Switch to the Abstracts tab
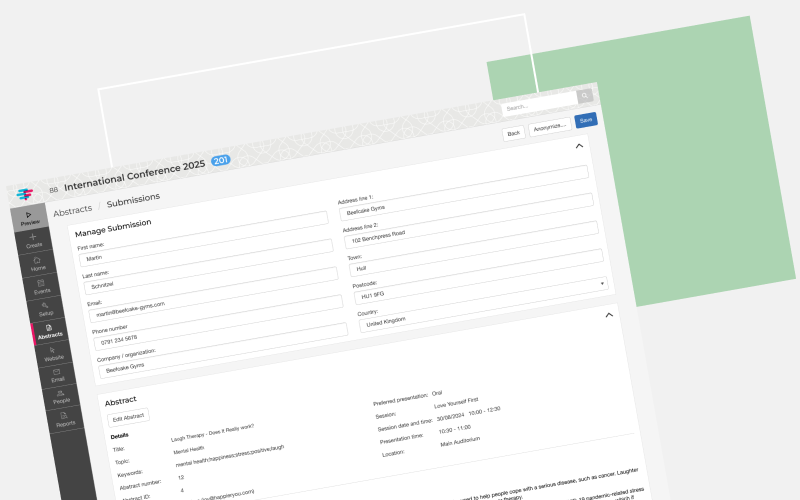 pos(72,210)
